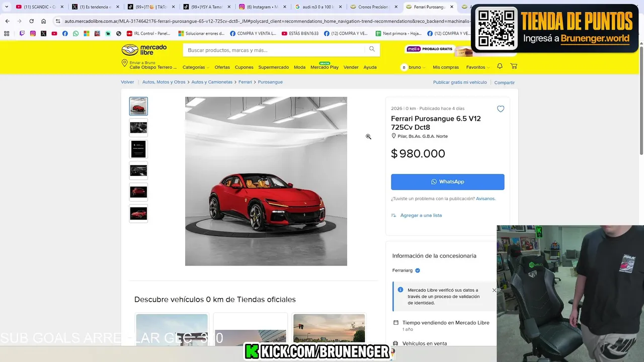Open the WhatsApp bookmark icon
This screenshot has width=644, height=362.
[x=75, y=34]
